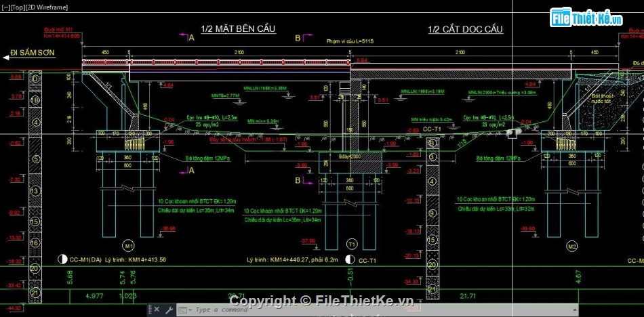644x317 pixels.
Task: Select the 'MN min= 0.26m' text
Action: click(x=263, y=121)
